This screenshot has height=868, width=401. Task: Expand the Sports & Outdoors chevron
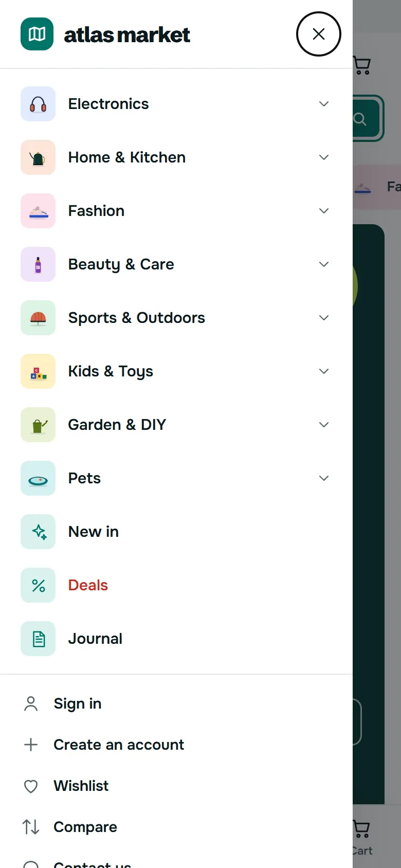tap(324, 318)
